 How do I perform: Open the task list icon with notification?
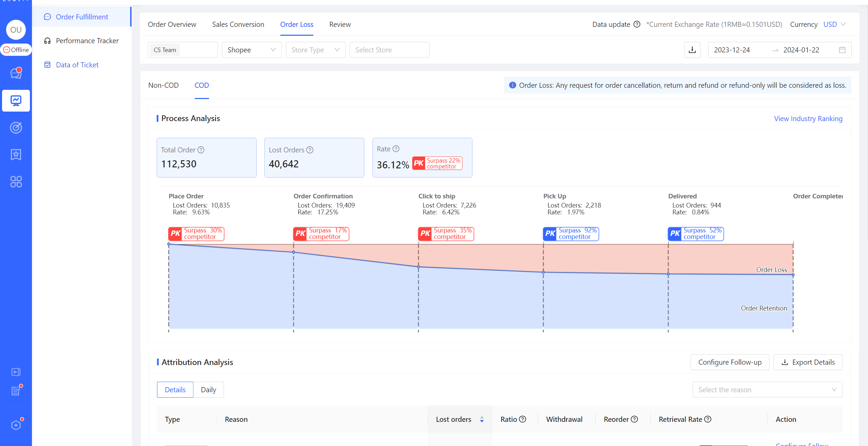(16, 391)
